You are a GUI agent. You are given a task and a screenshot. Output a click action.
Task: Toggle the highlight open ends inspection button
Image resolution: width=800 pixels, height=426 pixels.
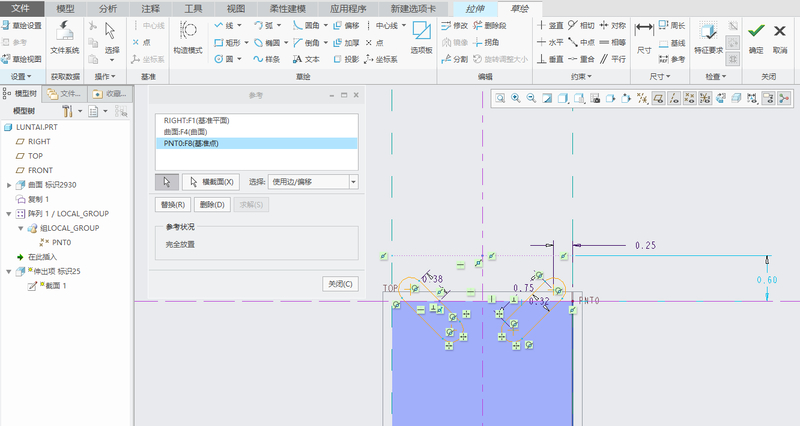[x=733, y=42]
